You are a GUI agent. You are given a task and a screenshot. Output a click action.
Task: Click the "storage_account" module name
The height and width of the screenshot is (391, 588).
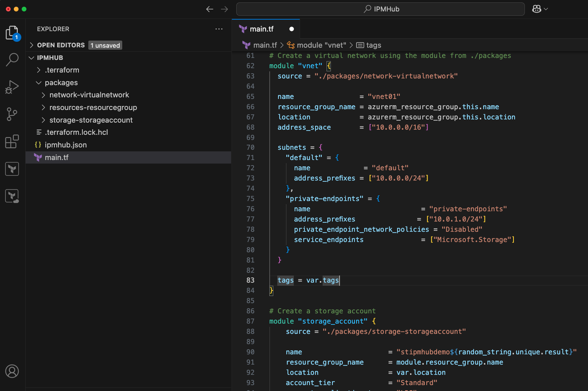(333, 321)
